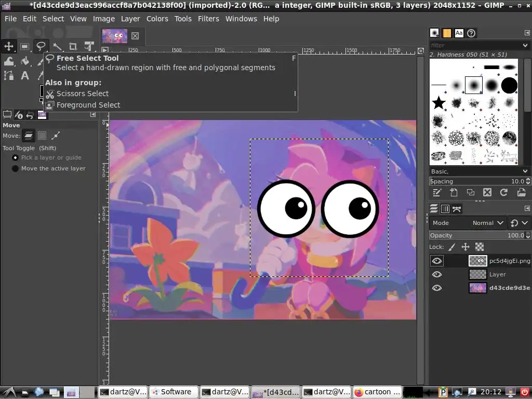532x399 pixels.
Task: Select the Paths tool
Action: 8,75
